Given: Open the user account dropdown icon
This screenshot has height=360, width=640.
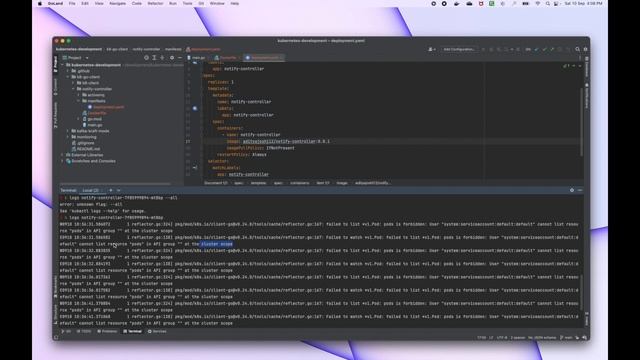Looking at the screenshot, I should (x=431, y=49).
